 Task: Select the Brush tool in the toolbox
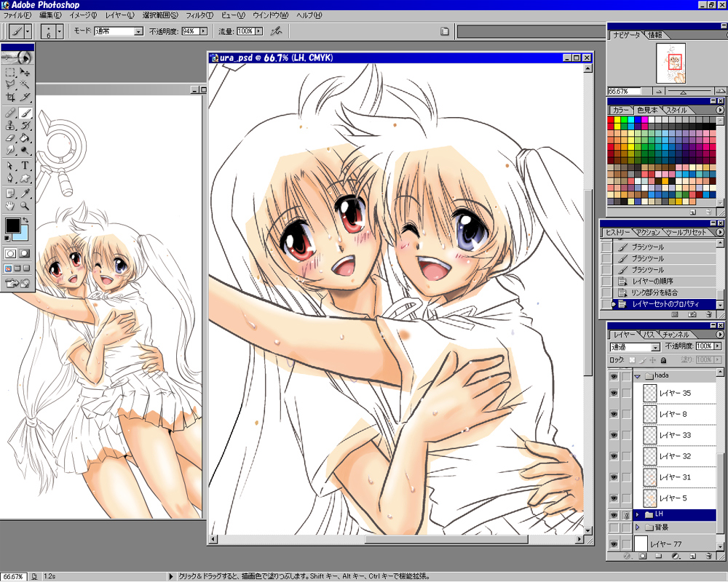[x=25, y=113]
